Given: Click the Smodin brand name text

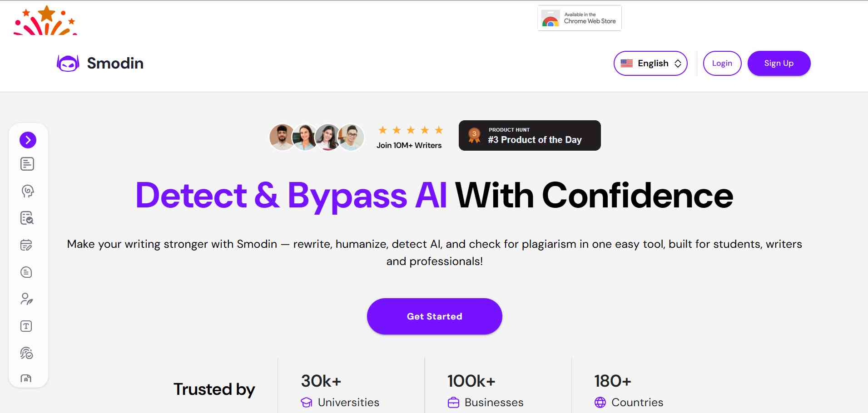Looking at the screenshot, I should pos(115,63).
